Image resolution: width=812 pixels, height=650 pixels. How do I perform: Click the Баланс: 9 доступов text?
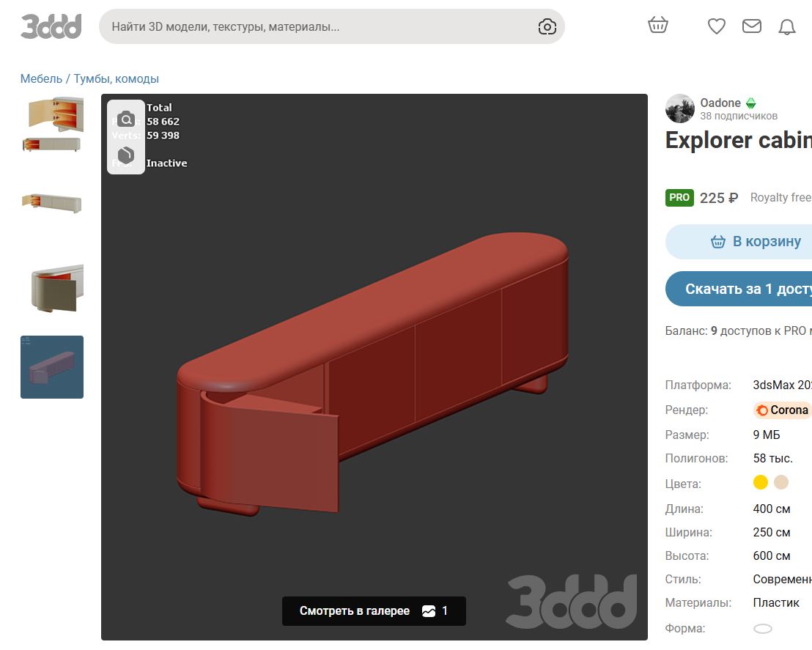point(739,331)
